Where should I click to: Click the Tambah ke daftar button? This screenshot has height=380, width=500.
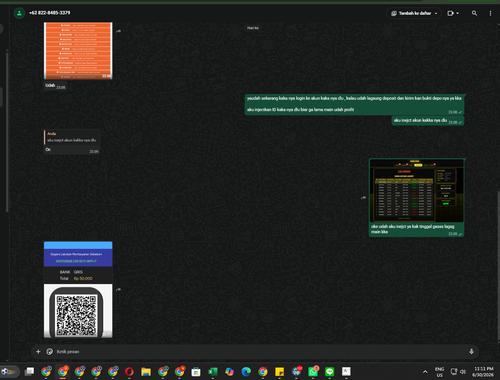(414, 13)
